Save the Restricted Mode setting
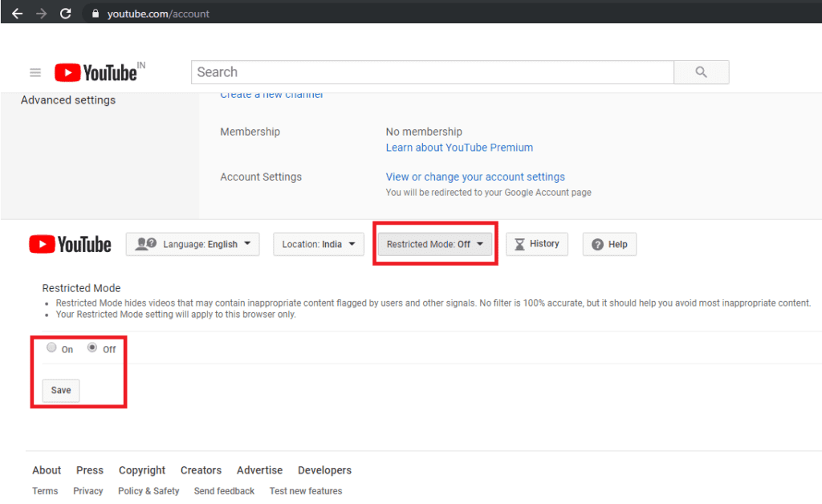Viewport: 822px width, 504px height. pyautogui.click(x=61, y=390)
